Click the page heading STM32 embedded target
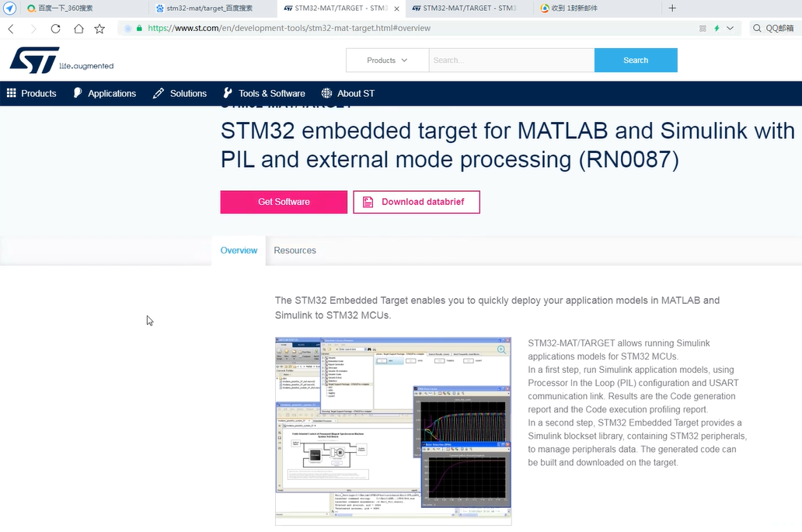Screen dimensions: 802x532 [507, 145]
